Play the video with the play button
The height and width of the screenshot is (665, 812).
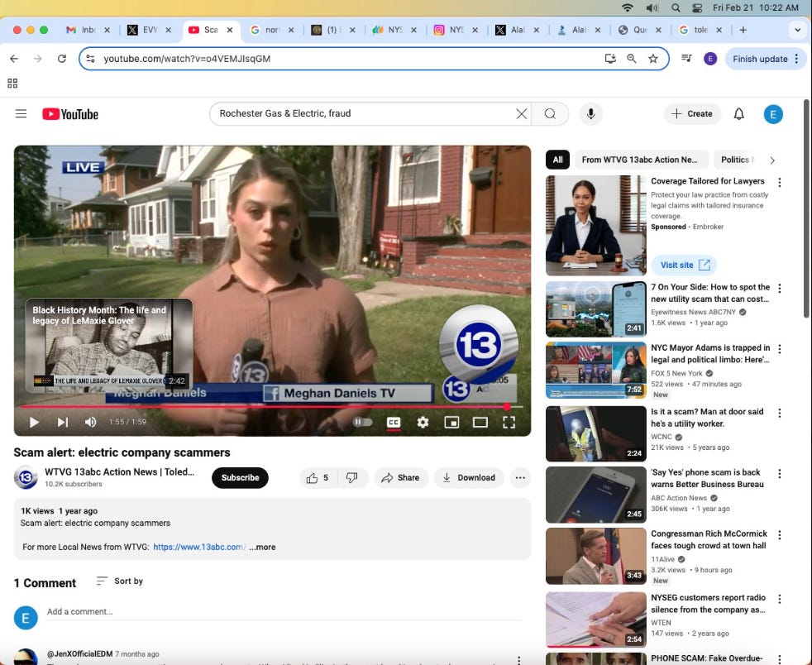click(34, 422)
